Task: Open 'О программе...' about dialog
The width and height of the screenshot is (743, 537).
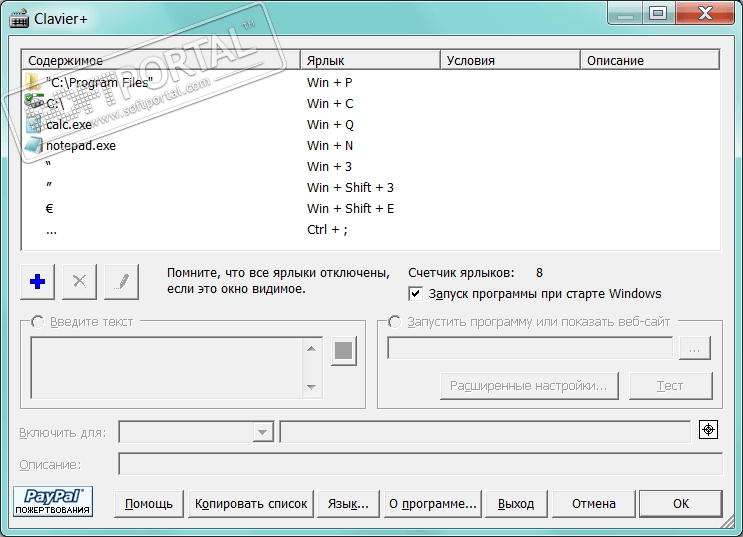Action: [433, 503]
